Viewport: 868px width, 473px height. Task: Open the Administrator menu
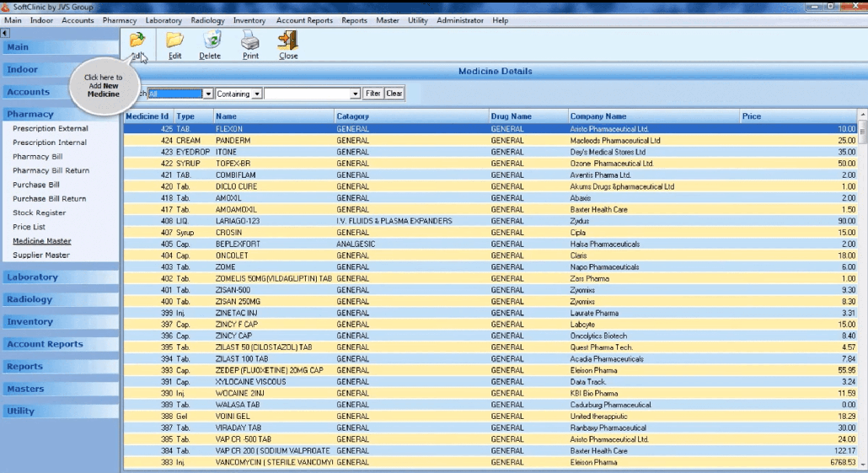coord(460,20)
